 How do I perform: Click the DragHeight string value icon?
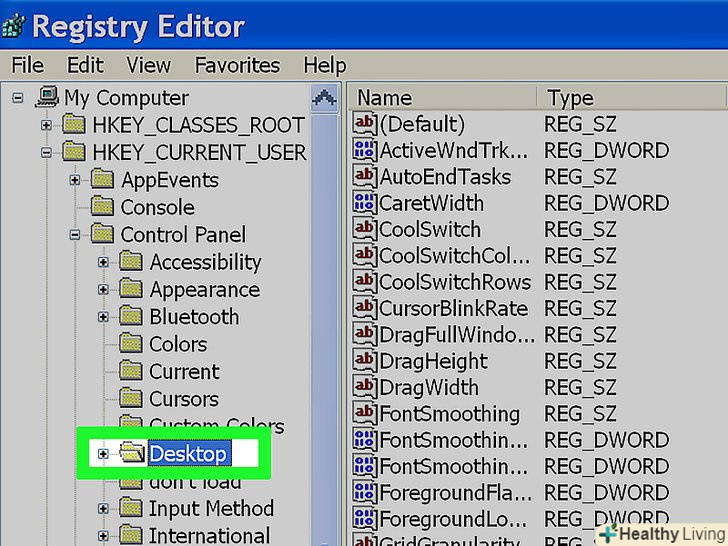364,361
